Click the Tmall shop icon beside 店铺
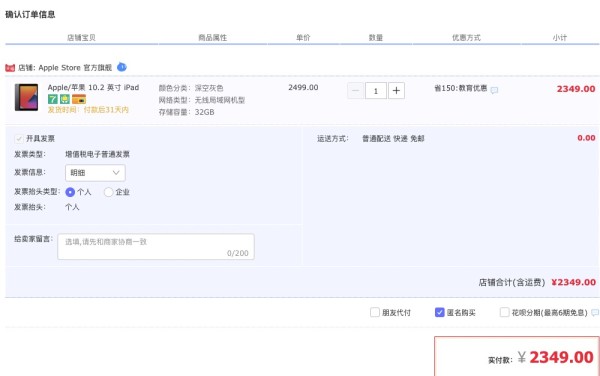Image resolution: width=600 pixels, height=376 pixels. click(x=10, y=68)
